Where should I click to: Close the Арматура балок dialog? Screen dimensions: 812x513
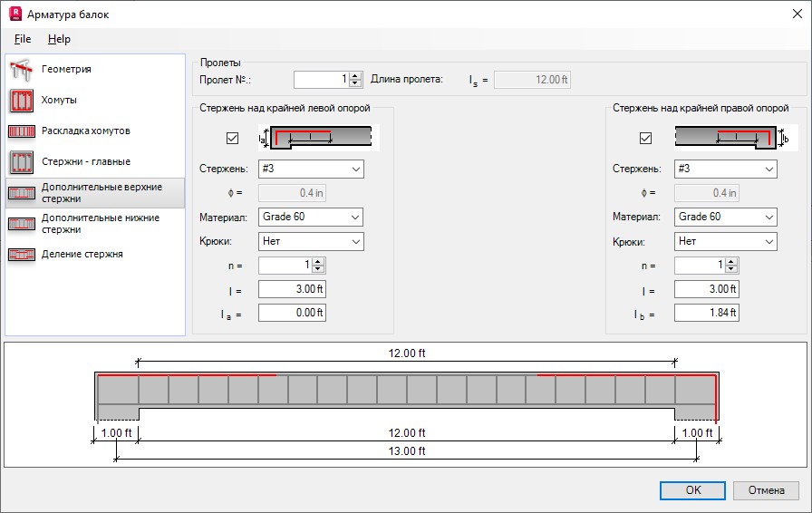[x=797, y=14]
